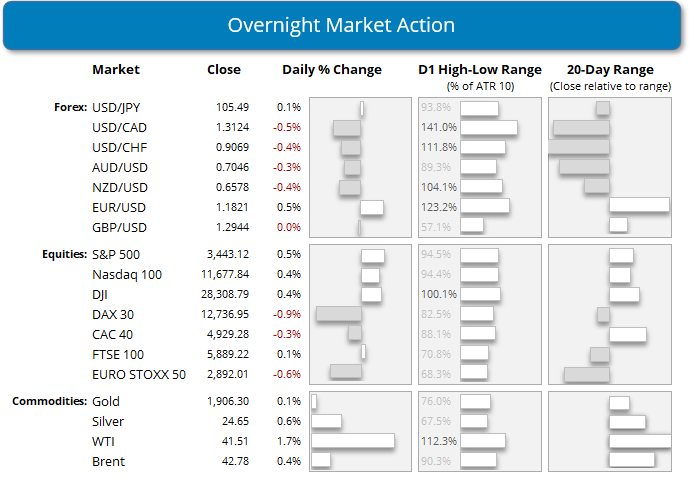Select the USD/CAD 141.0% range bar

(x=489, y=128)
